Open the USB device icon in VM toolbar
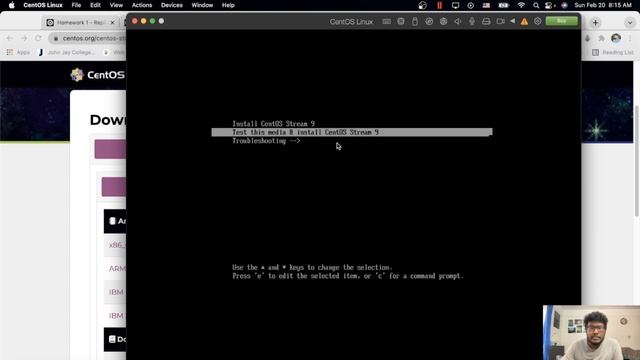The width and height of the screenshot is (640, 360). [x=415, y=21]
